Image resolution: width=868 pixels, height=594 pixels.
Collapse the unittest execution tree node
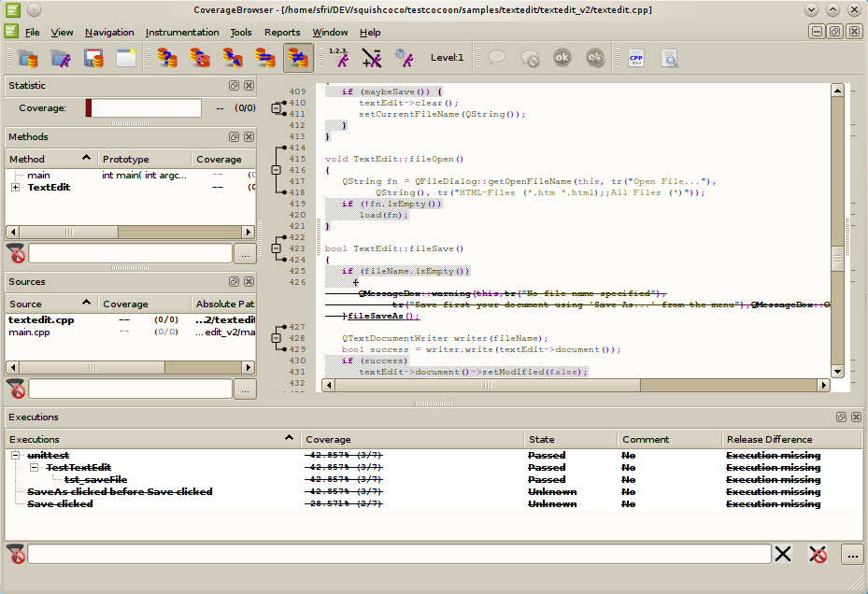pos(16,456)
